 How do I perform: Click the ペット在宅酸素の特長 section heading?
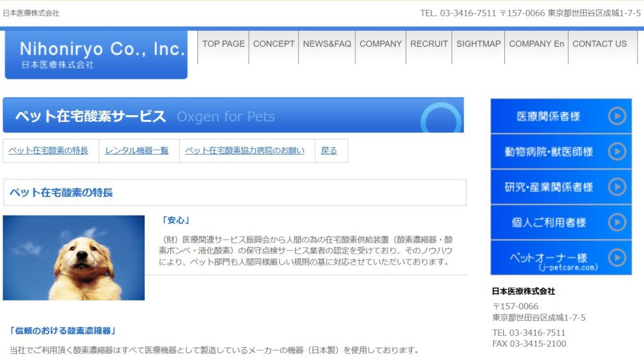coord(61,192)
